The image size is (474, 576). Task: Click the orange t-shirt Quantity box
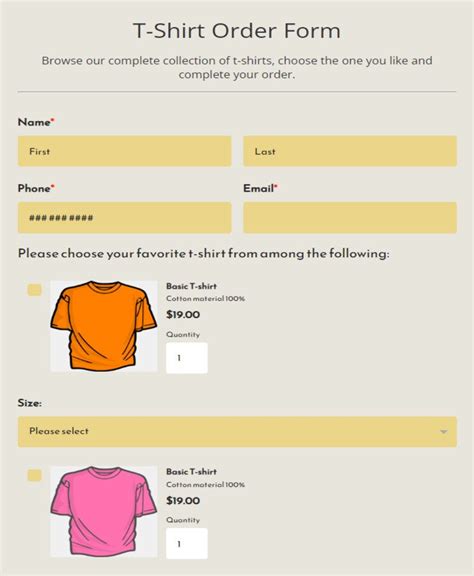coord(187,358)
